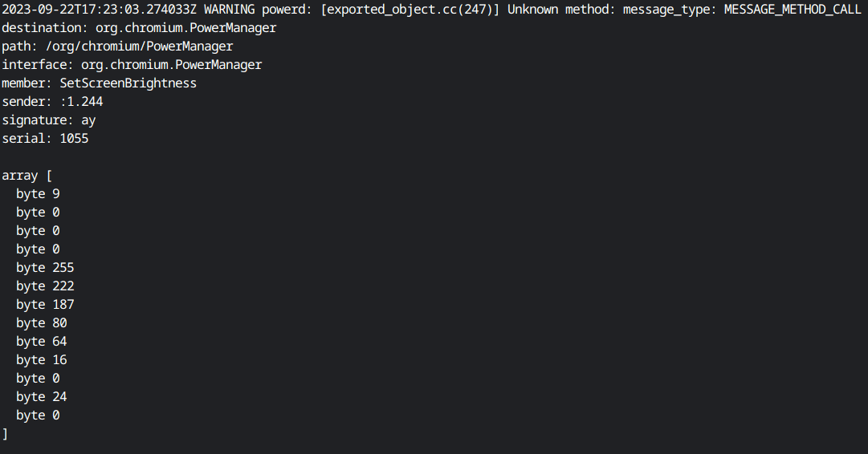Click the /org/chromium/PowerManager path value
868x454 pixels.
(x=140, y=47)
